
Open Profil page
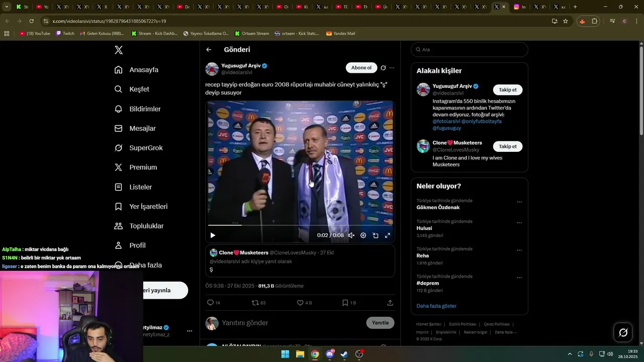[130, 245]
